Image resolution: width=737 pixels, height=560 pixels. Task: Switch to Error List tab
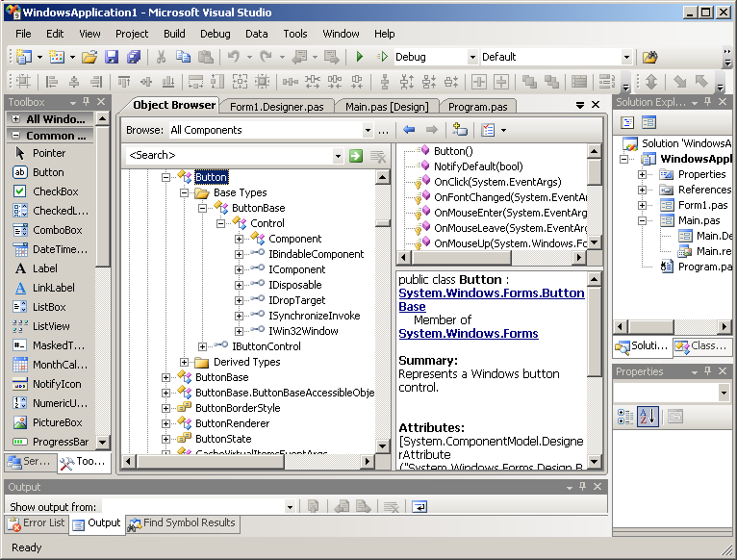coord(36,523)
